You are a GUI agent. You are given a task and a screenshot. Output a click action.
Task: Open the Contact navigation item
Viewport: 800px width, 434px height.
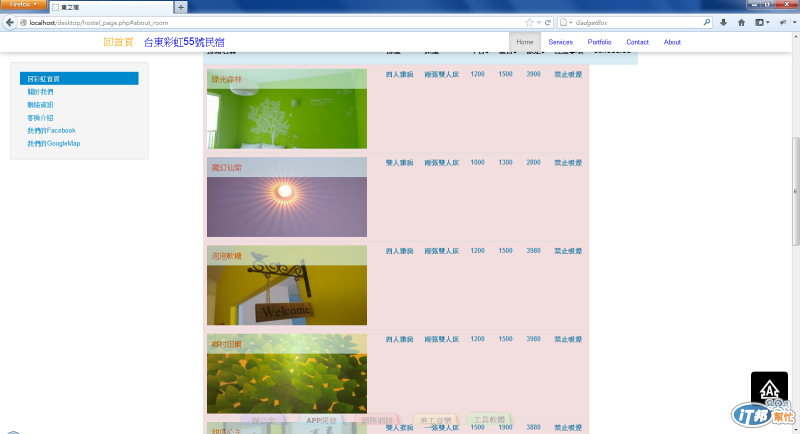click(x=637, y=42)
